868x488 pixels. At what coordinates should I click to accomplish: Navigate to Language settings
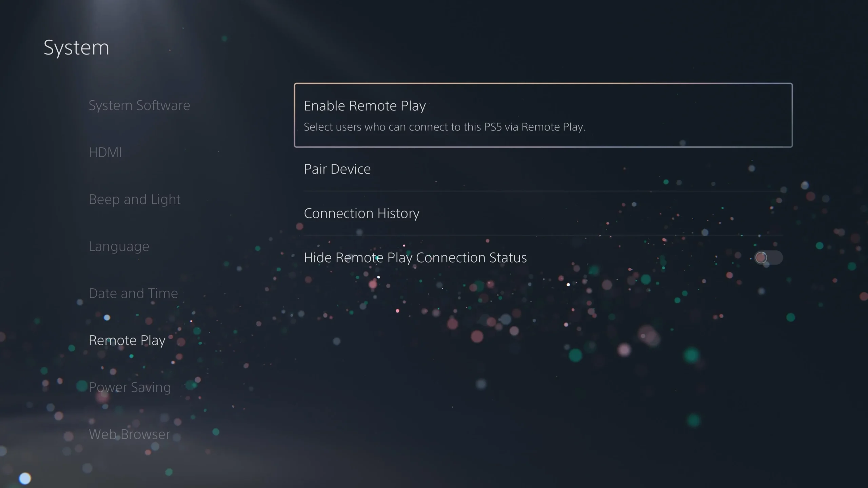pos(119,246)
